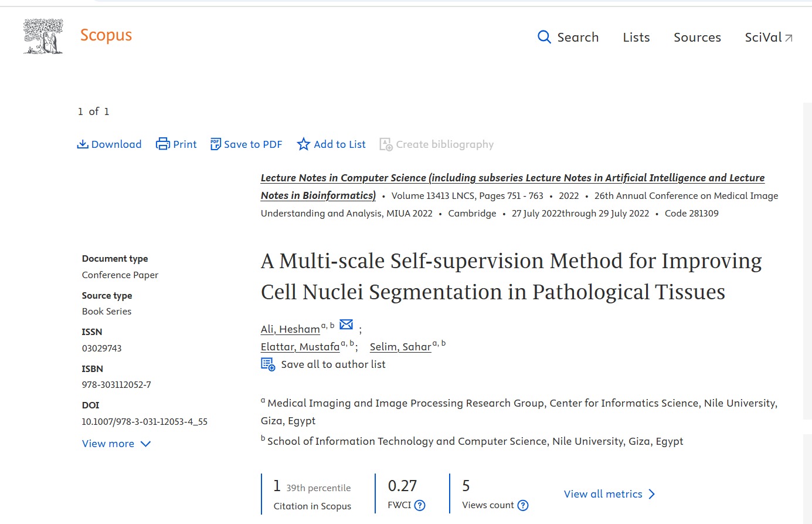This screenshot has width=812, height=524.
Task: Go to Sources in top navigation
Action: click(x=697, y=38)
